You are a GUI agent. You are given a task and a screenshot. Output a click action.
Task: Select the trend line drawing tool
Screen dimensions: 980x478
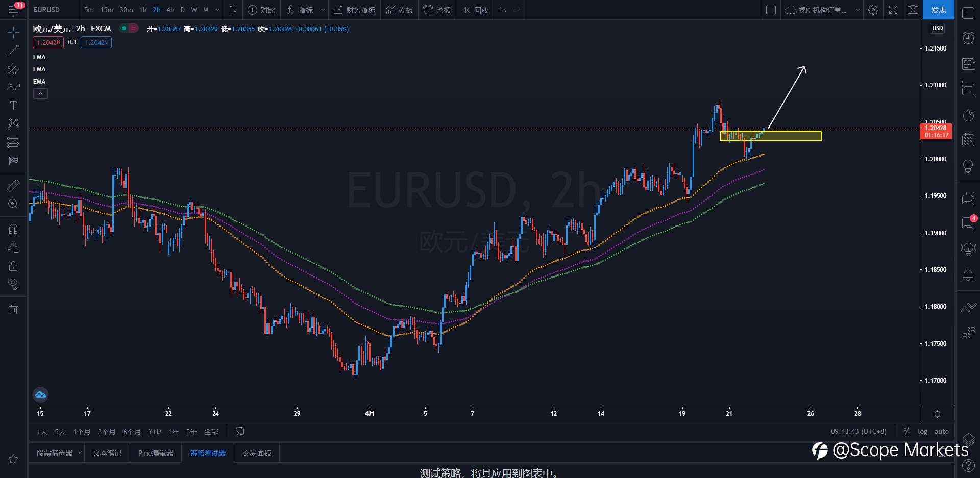click(x=13, y=51)
